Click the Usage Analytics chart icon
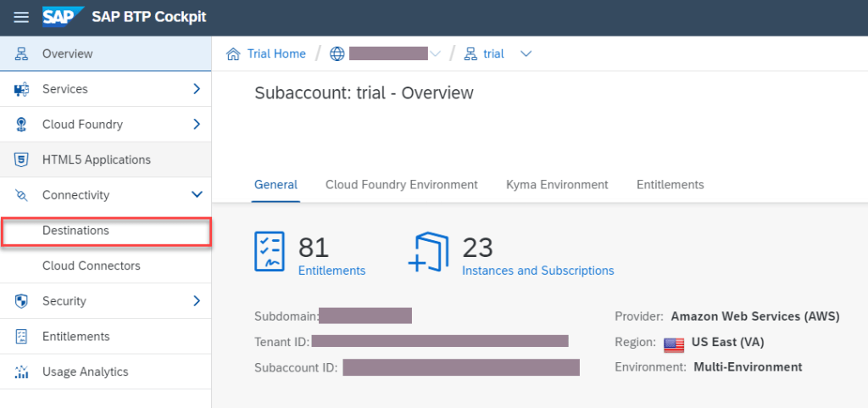The width and height of the screenshot is (868, 408). tap(22, 372)
